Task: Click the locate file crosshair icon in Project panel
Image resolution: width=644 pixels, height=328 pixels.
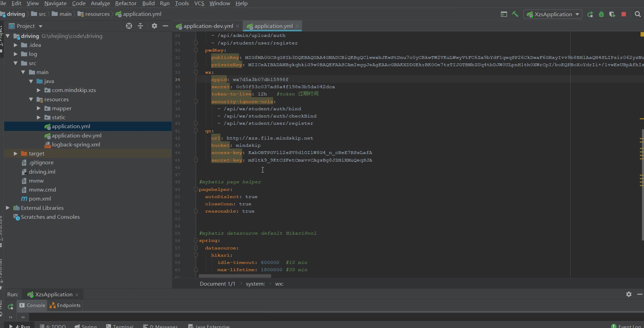Action: click(129, 26)
